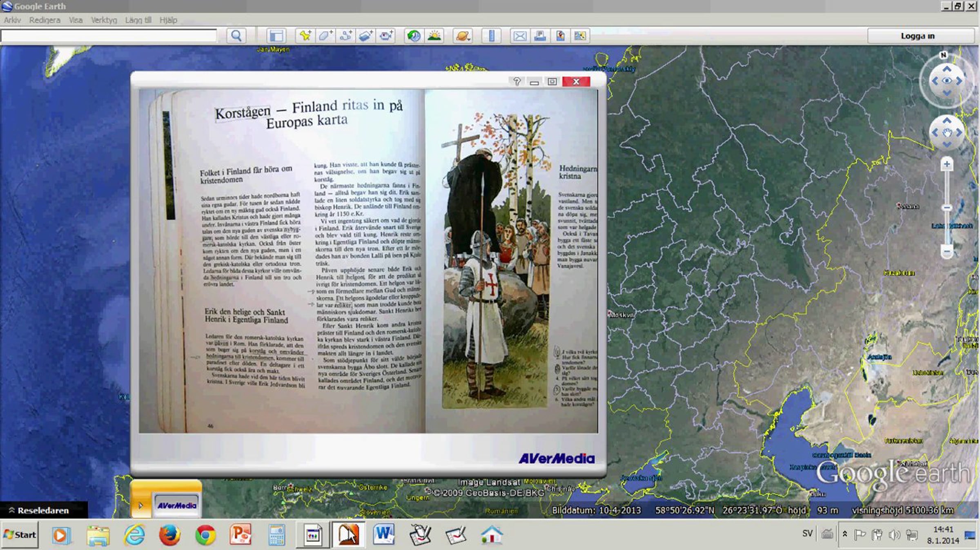Click the view in Google Maps icon
The width and height of the screenshot is (980, 550).
(x=580, y=36)
